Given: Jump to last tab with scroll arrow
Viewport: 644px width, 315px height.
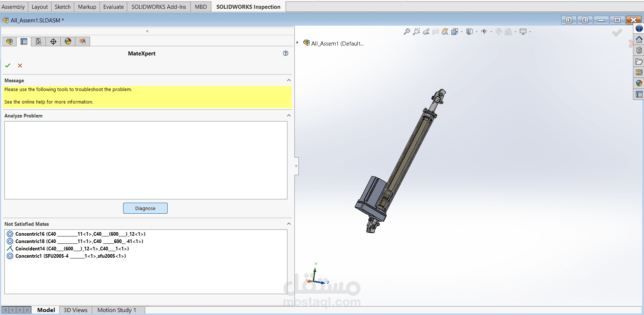Looking at the screenshot, I should [x=27, y=310].
